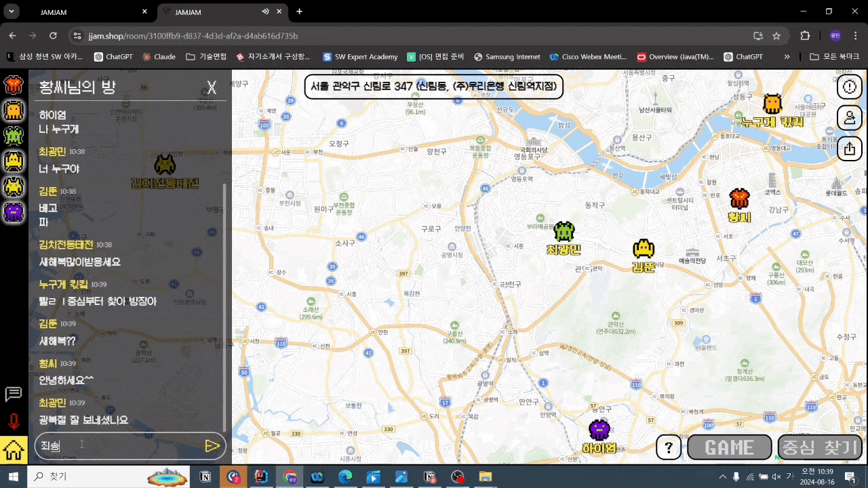Open the Windows Start menu

point(14,476)
